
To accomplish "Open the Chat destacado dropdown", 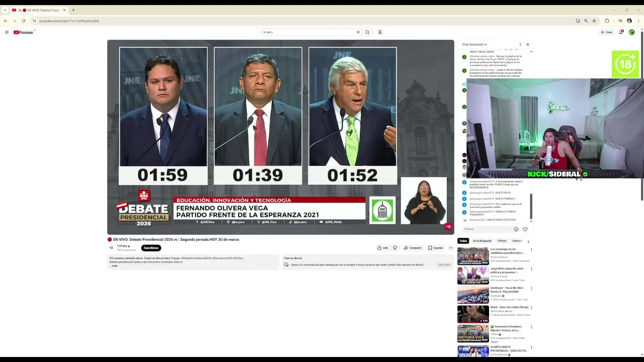I will [x=474, y=44].
